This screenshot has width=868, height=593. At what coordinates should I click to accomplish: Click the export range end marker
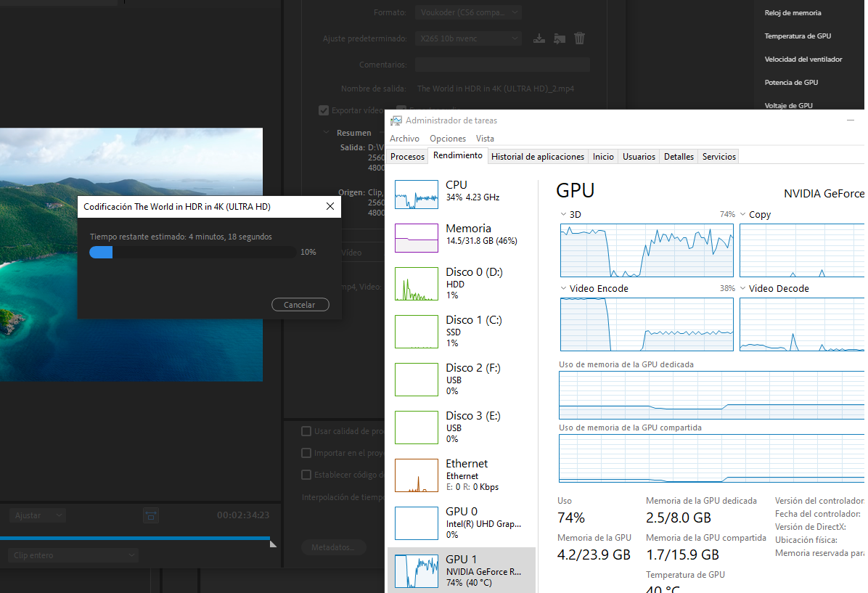point(273,542)
